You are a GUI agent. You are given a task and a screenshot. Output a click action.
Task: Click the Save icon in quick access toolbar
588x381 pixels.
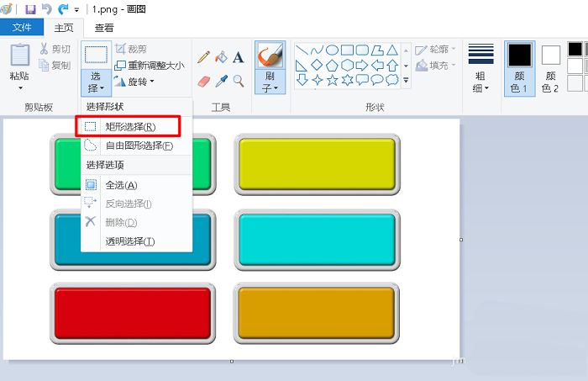[x=30, y=9]
